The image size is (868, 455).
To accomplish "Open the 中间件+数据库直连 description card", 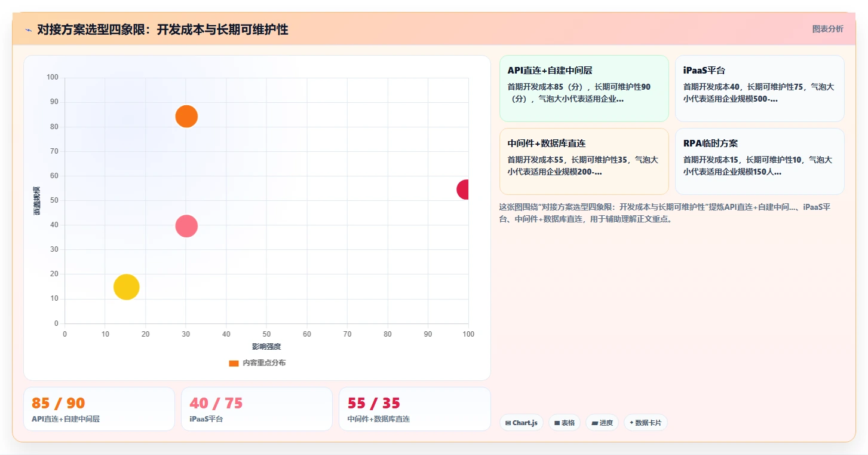I will [x=584, y=161].
